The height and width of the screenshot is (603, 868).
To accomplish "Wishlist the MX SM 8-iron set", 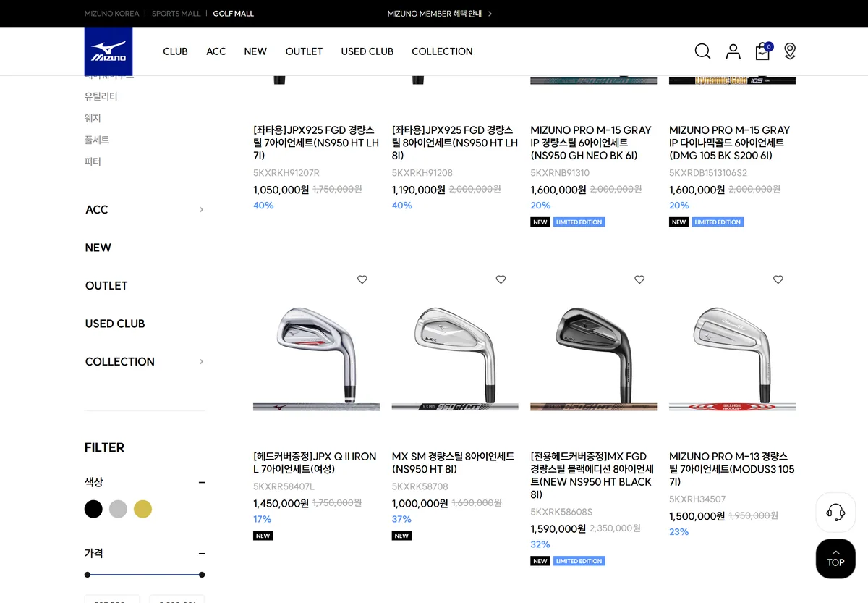I will tap(501, 279).
